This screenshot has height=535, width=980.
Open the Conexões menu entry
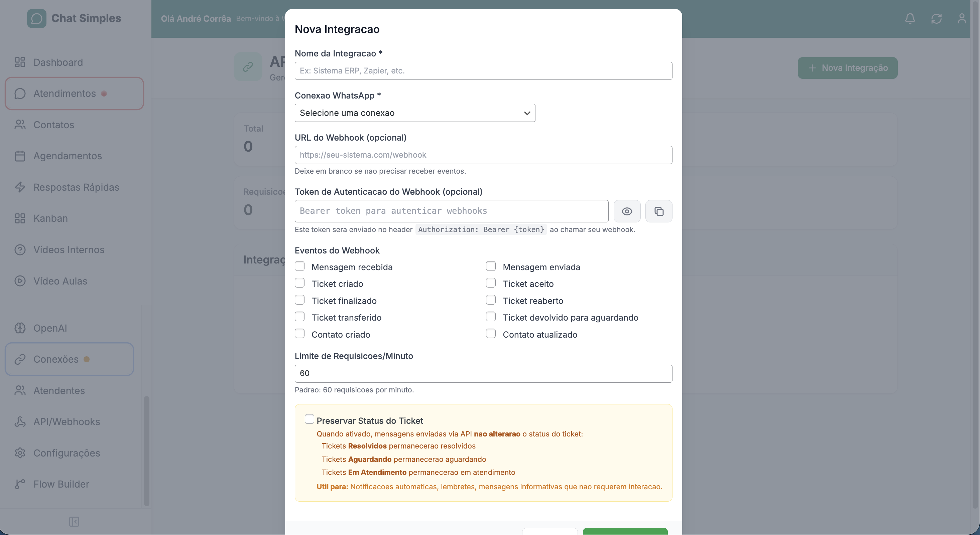(x=55, y=359)
